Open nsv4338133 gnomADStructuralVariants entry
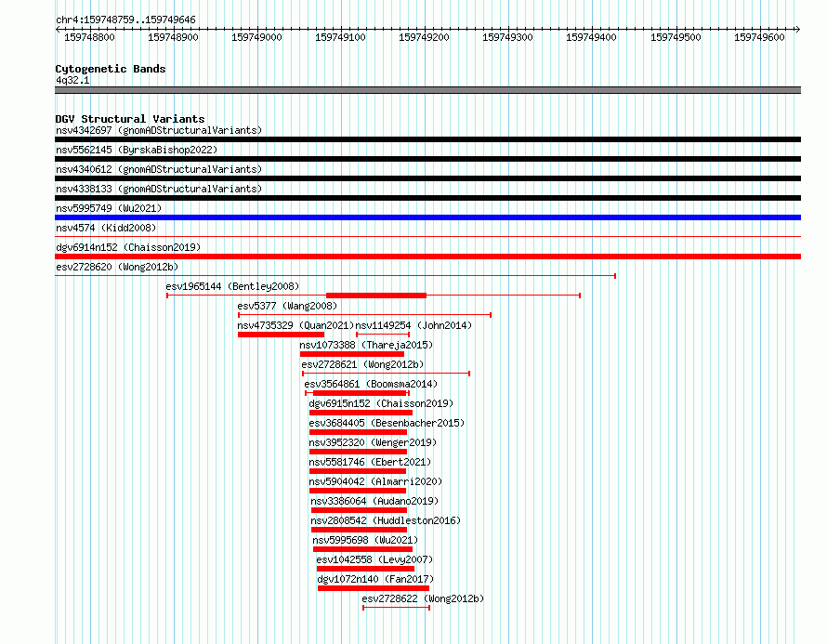The width and height of the screenshot is (827, 644). point(159,189)
